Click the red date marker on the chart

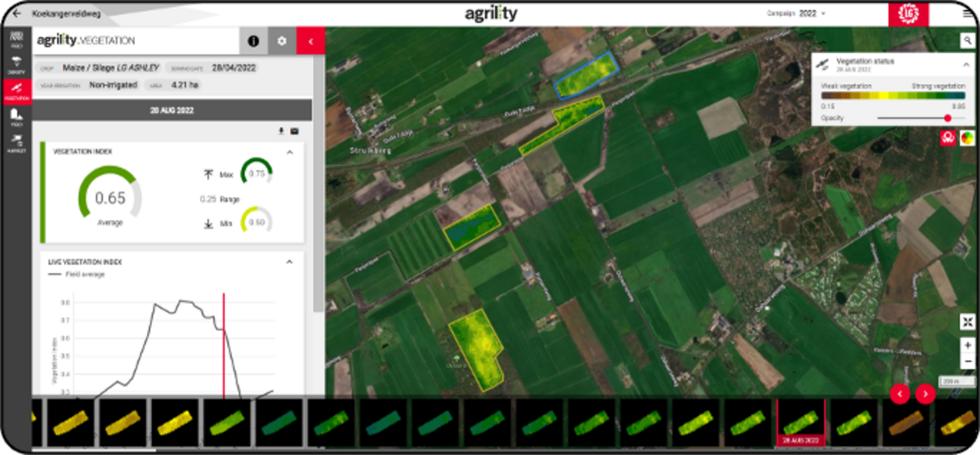tap(223, 346)
